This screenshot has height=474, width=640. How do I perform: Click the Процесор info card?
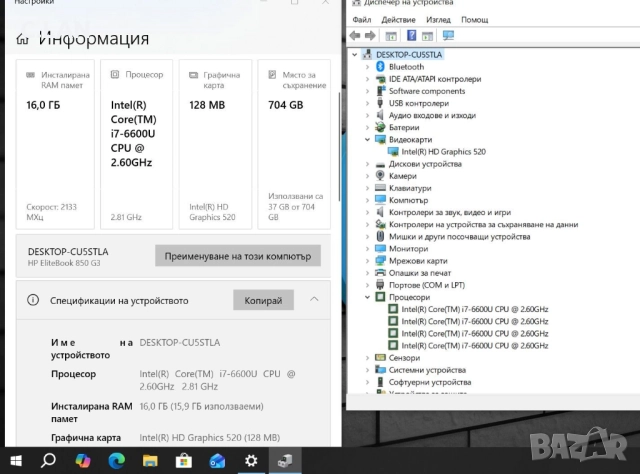point(136,144)
